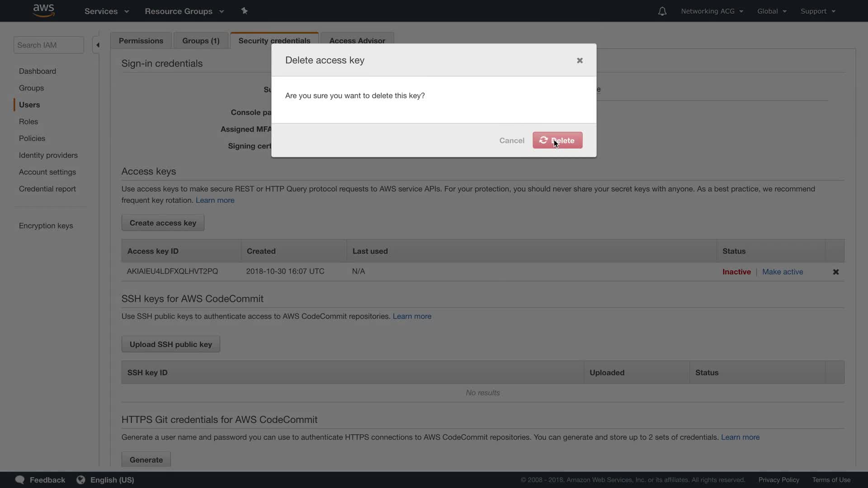Image resolution: width=868 pixels, height=488 pixels.
Task: Expand the Support menu
Action: click(x=818, y=11)
